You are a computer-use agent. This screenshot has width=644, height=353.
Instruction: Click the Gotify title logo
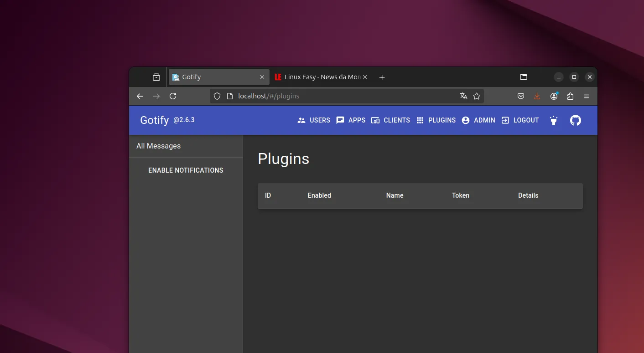point(154,120)
